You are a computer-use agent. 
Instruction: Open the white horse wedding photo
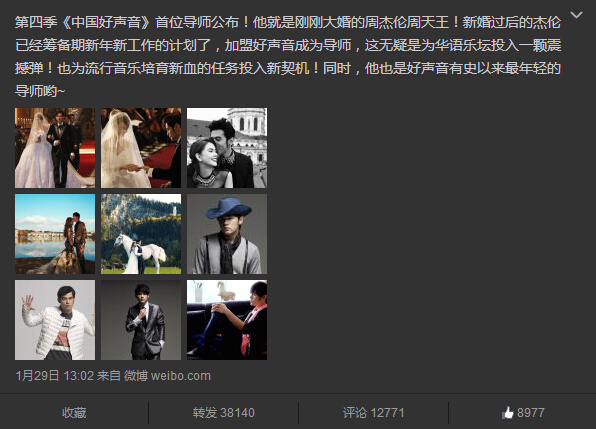(141, 234)
